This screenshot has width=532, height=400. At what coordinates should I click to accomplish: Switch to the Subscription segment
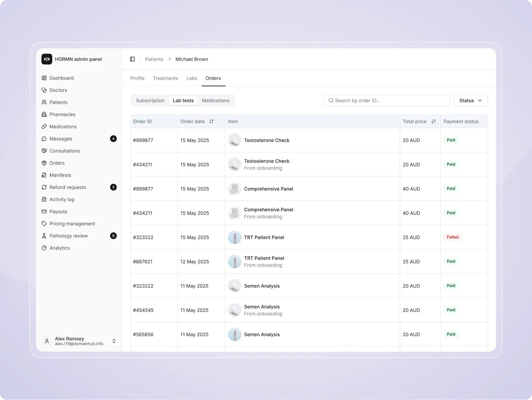tap(150, 101)
